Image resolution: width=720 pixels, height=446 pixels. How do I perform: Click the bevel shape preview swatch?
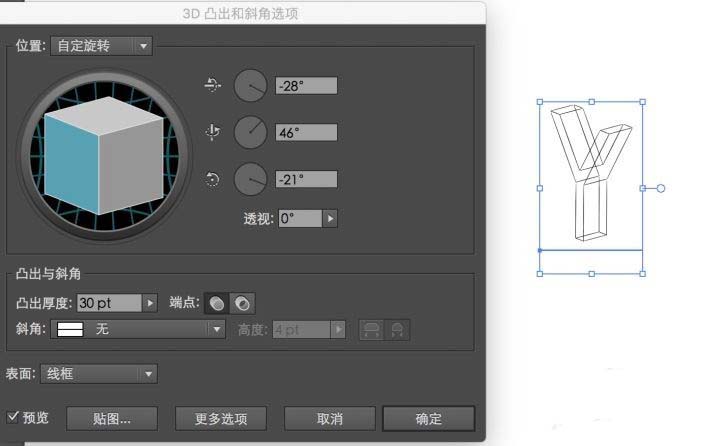70,329
